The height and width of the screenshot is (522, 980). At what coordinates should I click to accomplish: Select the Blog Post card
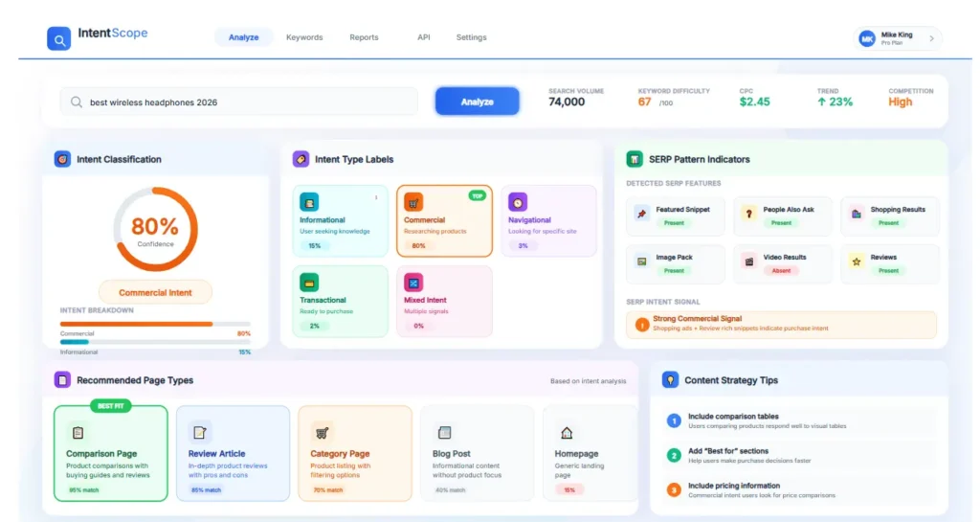click(477, 453)
